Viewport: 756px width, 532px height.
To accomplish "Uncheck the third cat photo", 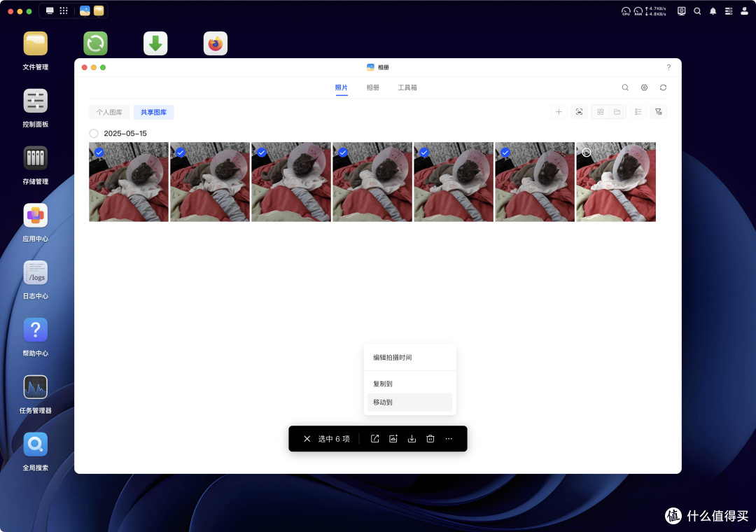I will click(262, 153).
